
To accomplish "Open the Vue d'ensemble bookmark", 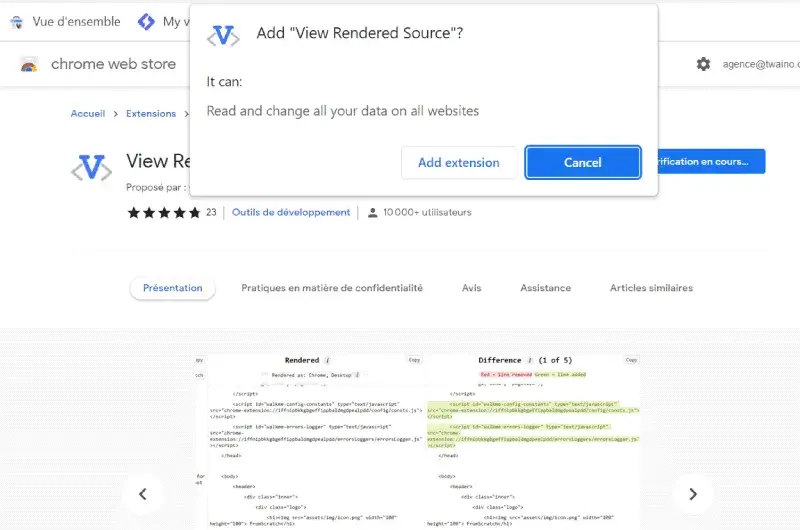I will 64,21.
